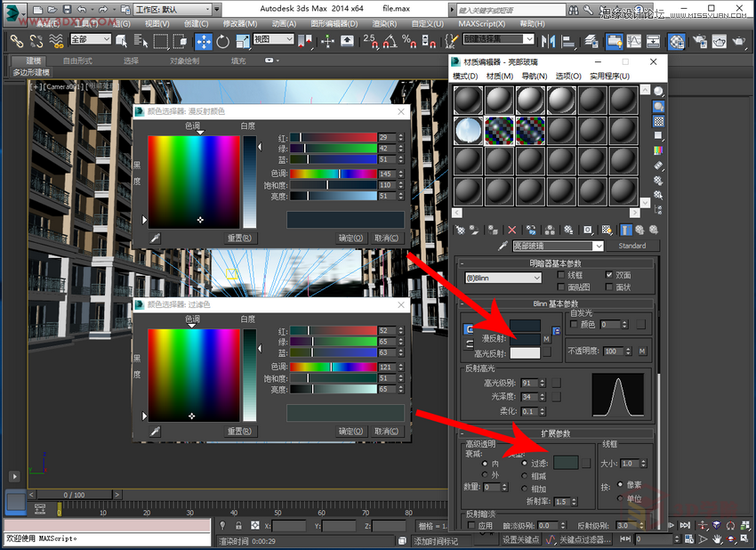
Task: Select the 相加 (Additive) radio button
Action: [525, 489]
